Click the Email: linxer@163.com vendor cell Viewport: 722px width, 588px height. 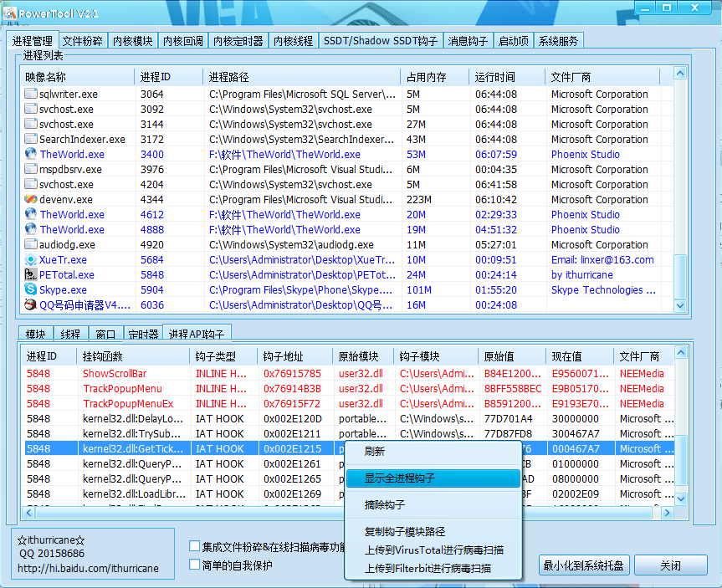coord(602,259)
